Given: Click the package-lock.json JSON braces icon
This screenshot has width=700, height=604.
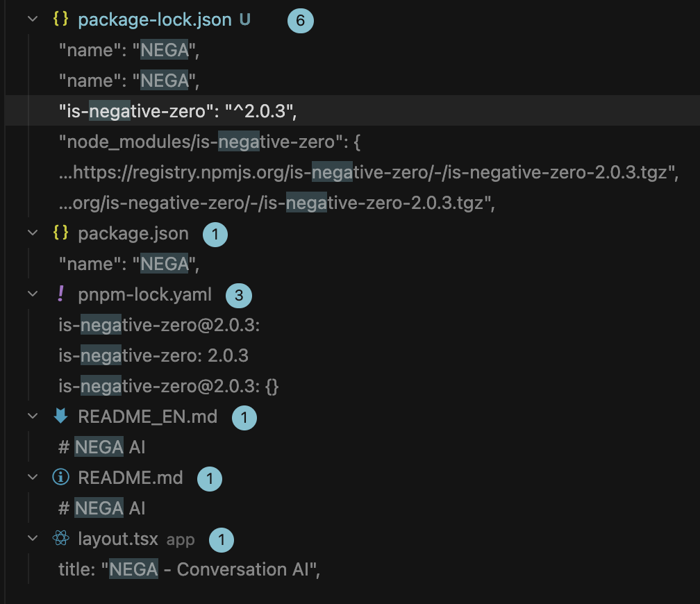Looking at the screenshot, I should coord(60,19).
